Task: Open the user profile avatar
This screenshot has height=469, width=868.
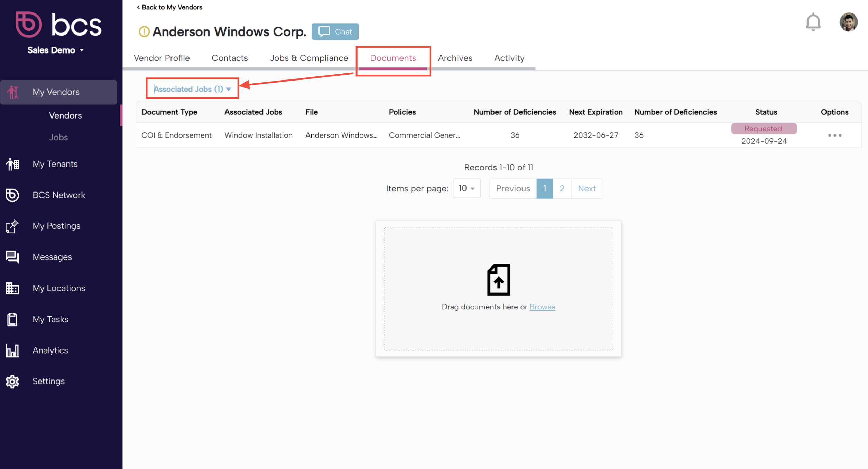Action: [x=849, y=22]
